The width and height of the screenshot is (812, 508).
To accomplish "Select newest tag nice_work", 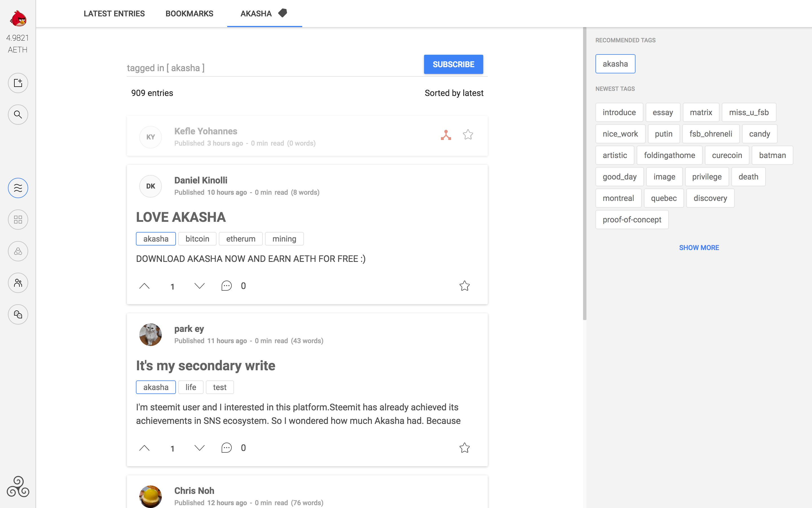I will click(620, 134).
